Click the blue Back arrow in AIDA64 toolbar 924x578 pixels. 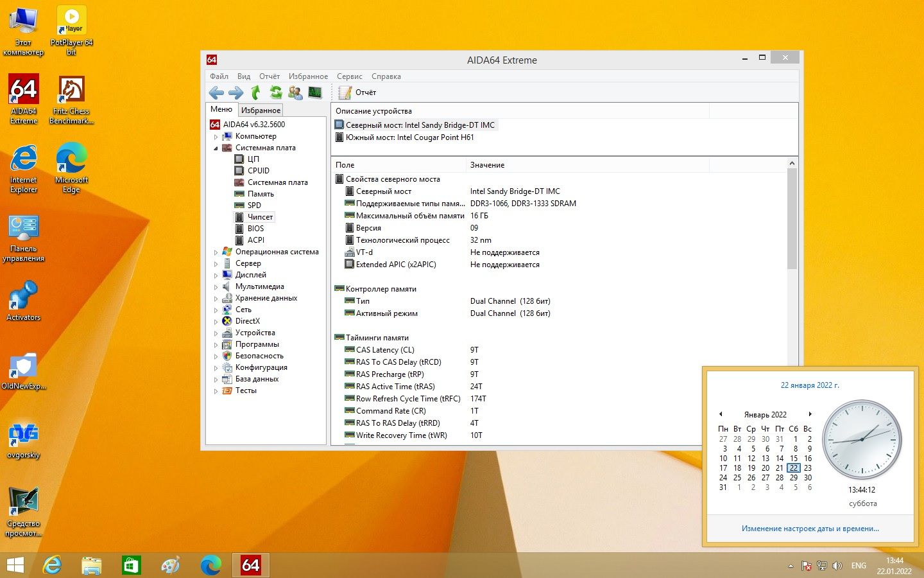[x=216, y=92]
